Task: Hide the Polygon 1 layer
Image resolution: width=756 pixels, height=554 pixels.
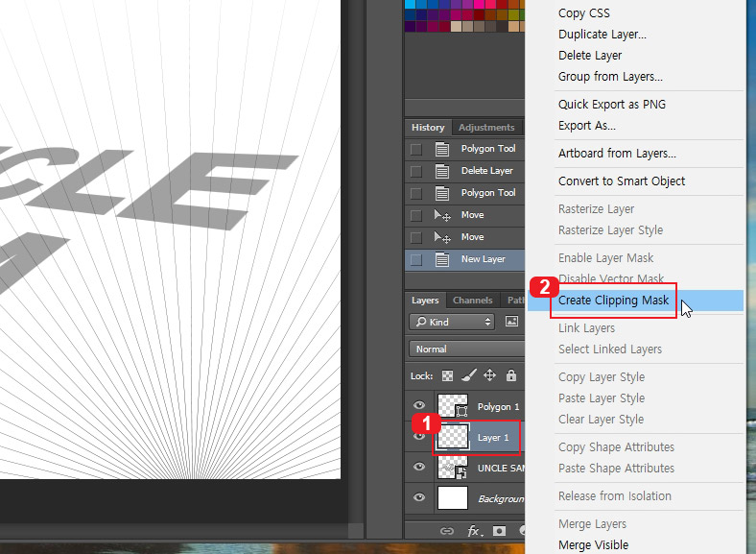Action: coord(419,405)
